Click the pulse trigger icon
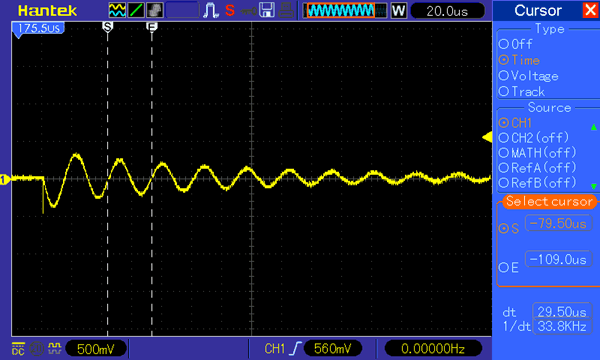600x360 pixels. click(x=210, y=10)
